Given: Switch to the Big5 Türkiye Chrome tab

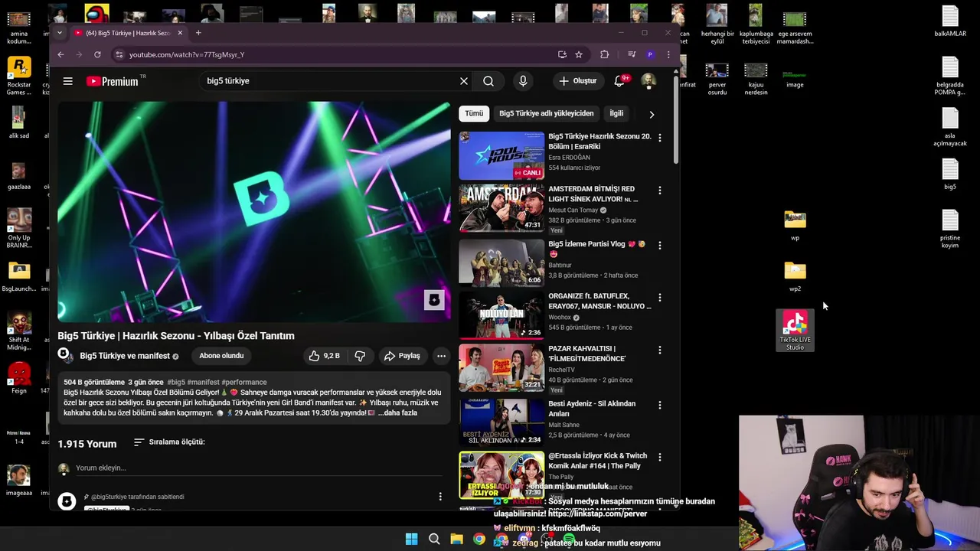Looking at the screenshot, I should coord(126,33).
